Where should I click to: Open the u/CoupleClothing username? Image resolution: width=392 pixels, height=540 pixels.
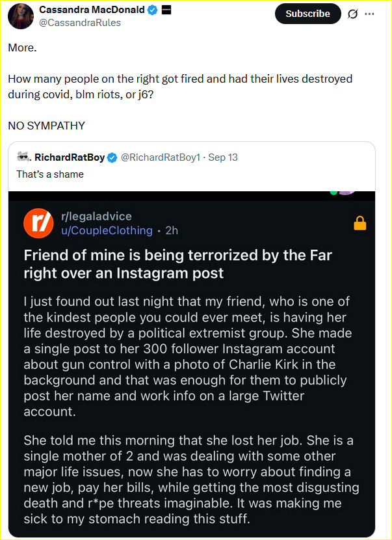107,230
